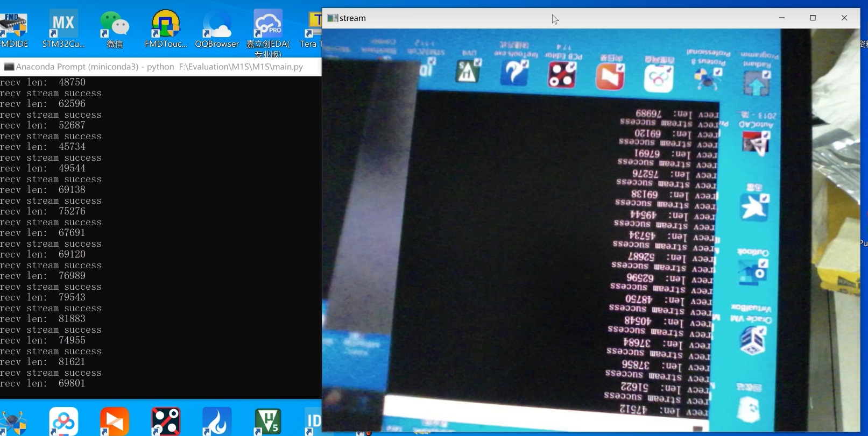The height and width of the screenshot is (436, 868).
Task: Minimize the stream window
Action: tap(782, 18)
